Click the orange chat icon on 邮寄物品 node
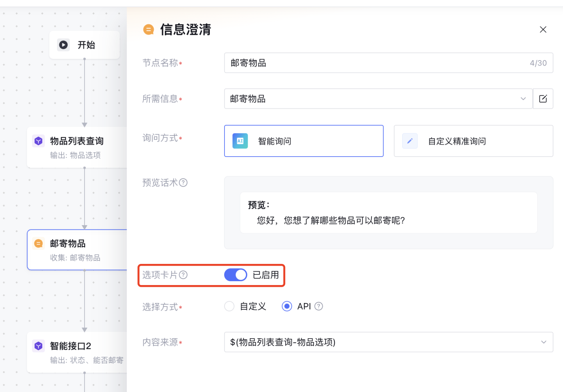This screenshot has width=563, height=392. tap(38, 244)
